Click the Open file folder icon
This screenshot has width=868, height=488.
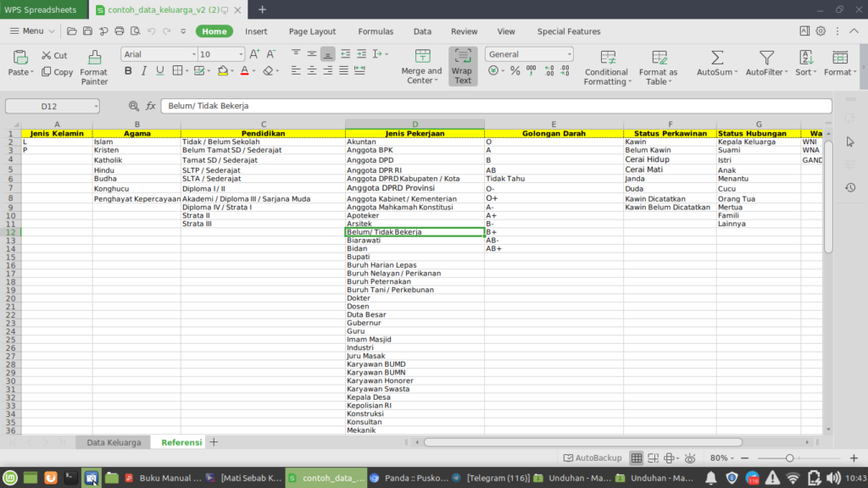pos(71,31)
